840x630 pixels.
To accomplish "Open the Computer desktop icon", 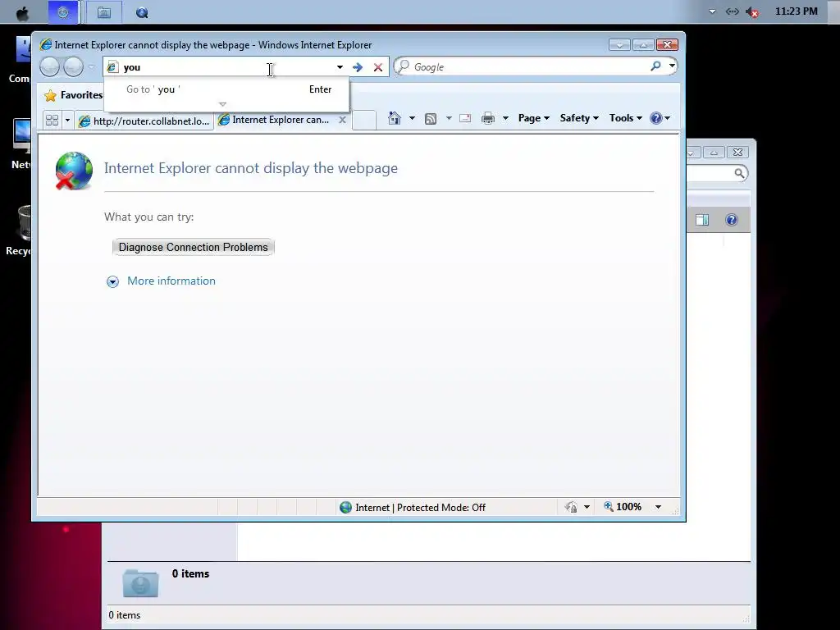I will click(21, 60).
